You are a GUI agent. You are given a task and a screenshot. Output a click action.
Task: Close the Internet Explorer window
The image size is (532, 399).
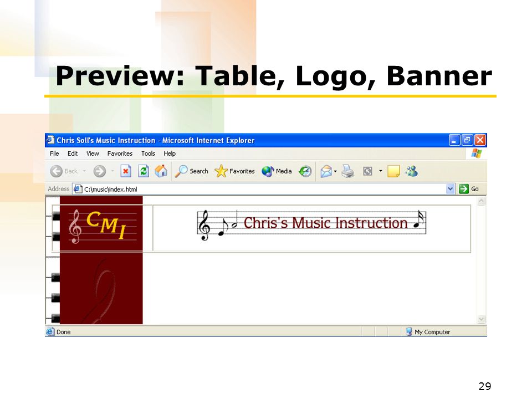click(480, 140)
